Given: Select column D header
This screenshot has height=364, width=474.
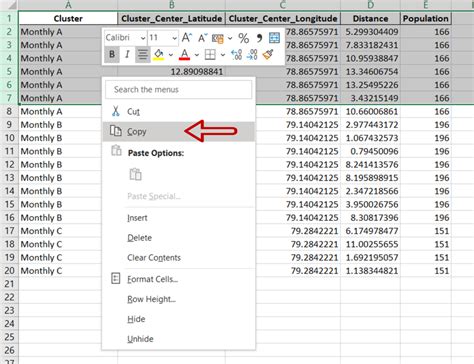Looking at the screenshot, I should [370, 5].
